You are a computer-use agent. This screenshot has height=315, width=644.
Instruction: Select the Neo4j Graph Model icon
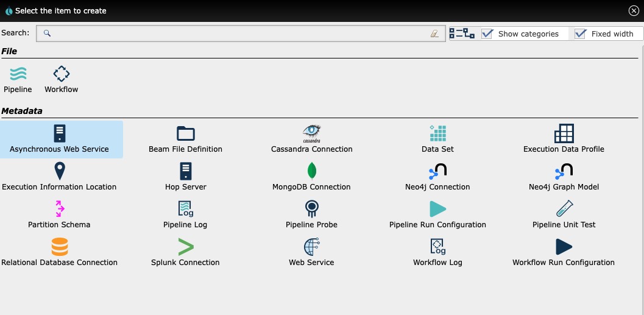[x=564, y=171]
